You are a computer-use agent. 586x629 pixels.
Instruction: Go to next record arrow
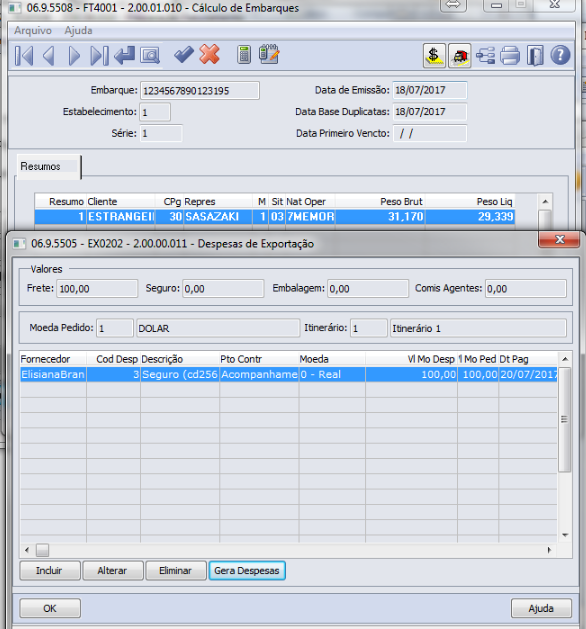(74, 55)
